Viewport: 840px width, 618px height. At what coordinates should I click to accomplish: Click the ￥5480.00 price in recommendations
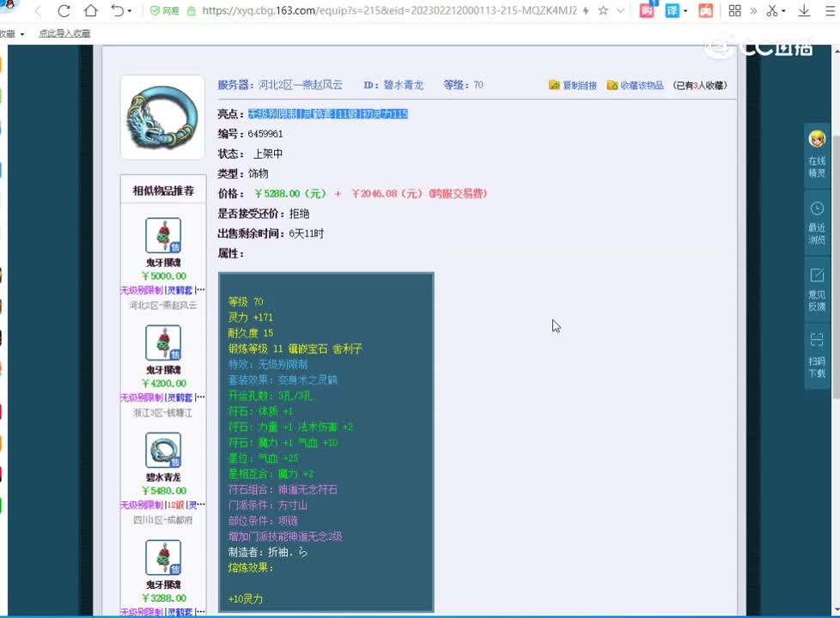(x=164, y=491)
